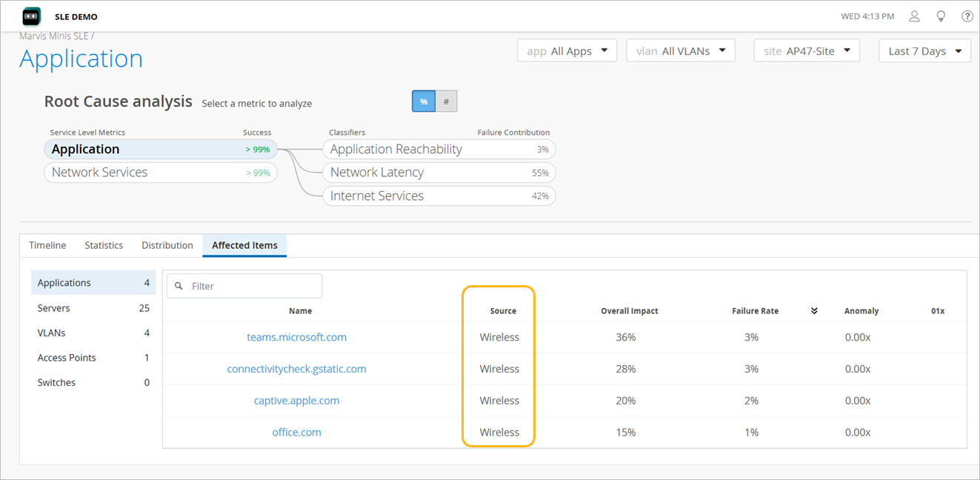The height and width of the screenshot is (480, 980).
Task: Select the Network Latency classifier
Action: coord(439,173)
